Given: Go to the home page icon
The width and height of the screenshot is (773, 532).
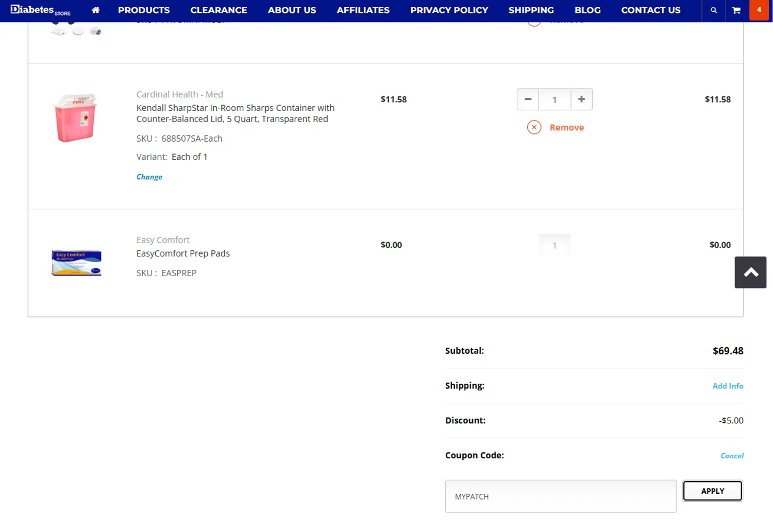Looking at the screenshot, I should 95,10.
